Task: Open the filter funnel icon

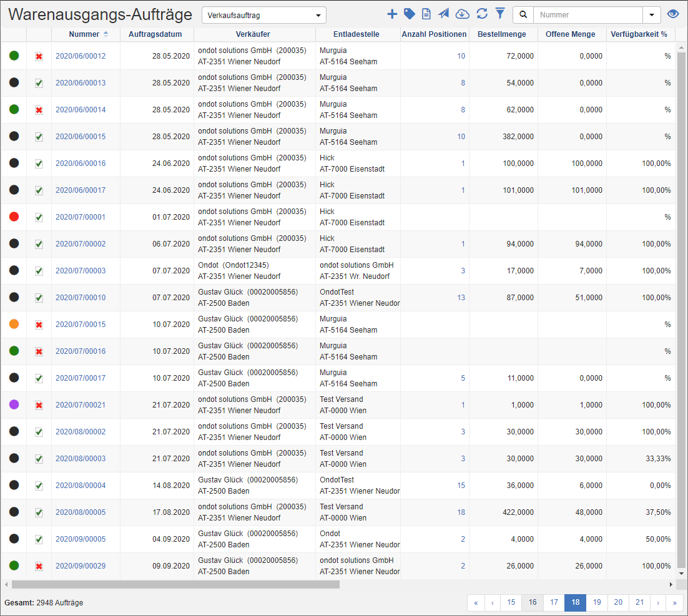Action: 500,14
